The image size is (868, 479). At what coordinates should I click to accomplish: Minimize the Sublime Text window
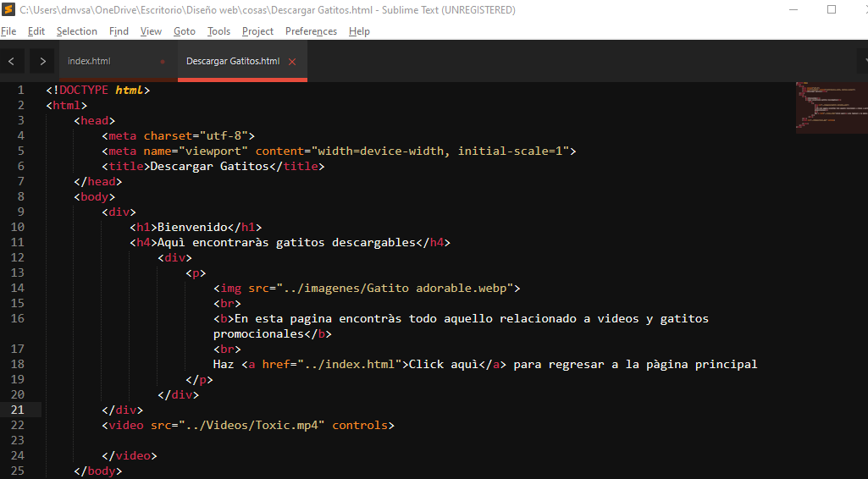[x=793, y=9]
